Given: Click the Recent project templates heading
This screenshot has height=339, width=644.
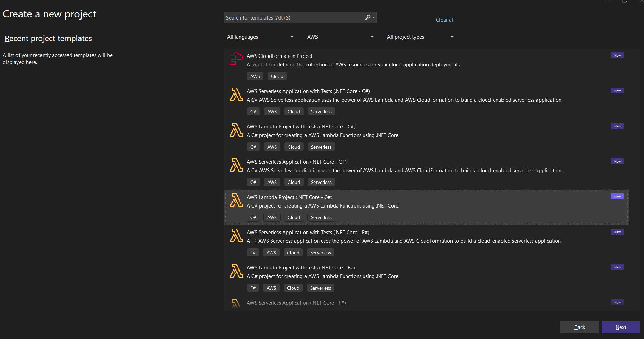Looking at the screenshot, I should pos(48,38).
